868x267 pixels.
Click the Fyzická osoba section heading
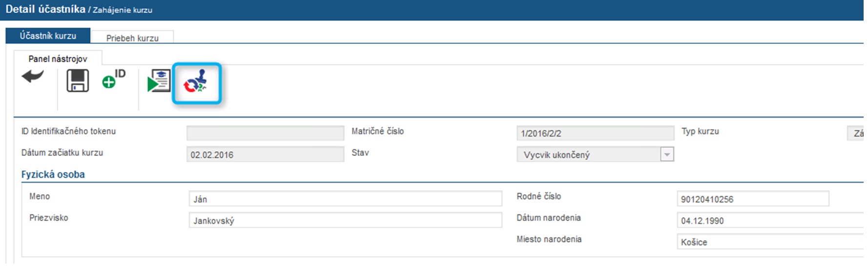coord(53,174)
